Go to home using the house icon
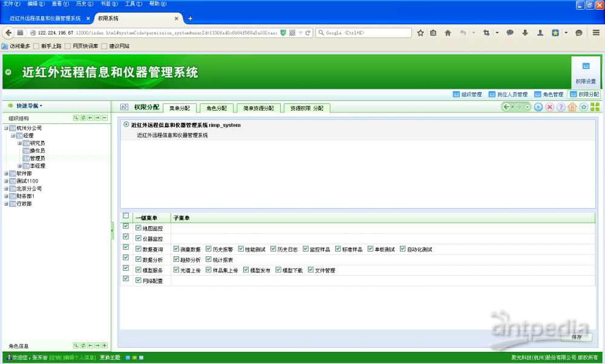 [x=572, y=107]
